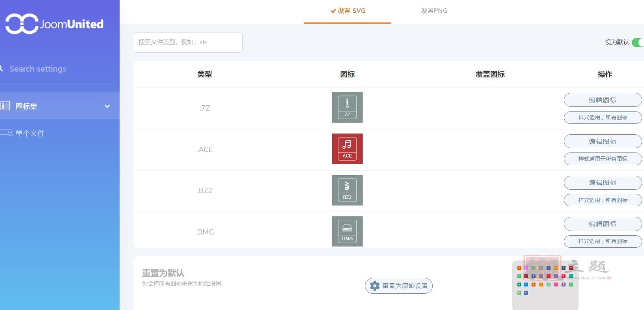644x310 pixels.
Task: Apply style to all icons from .ACE row
Action: tap(603, 159)
